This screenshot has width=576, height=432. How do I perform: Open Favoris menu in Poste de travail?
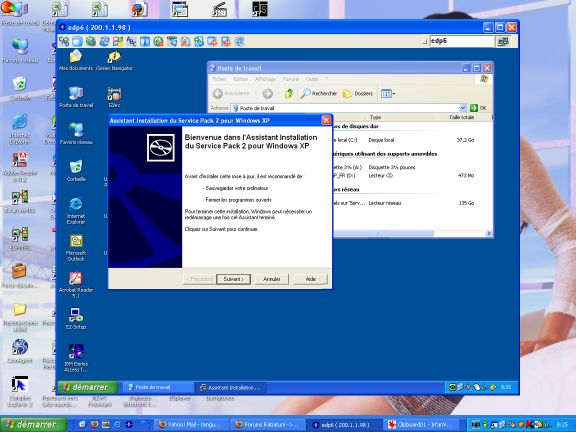coord(290,79)
